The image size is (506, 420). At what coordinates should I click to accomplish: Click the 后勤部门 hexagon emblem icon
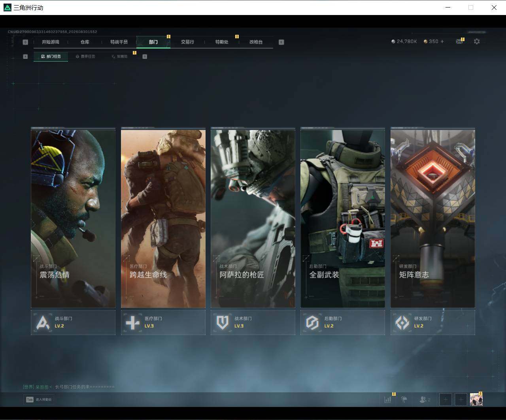click(x=312, y=323)
